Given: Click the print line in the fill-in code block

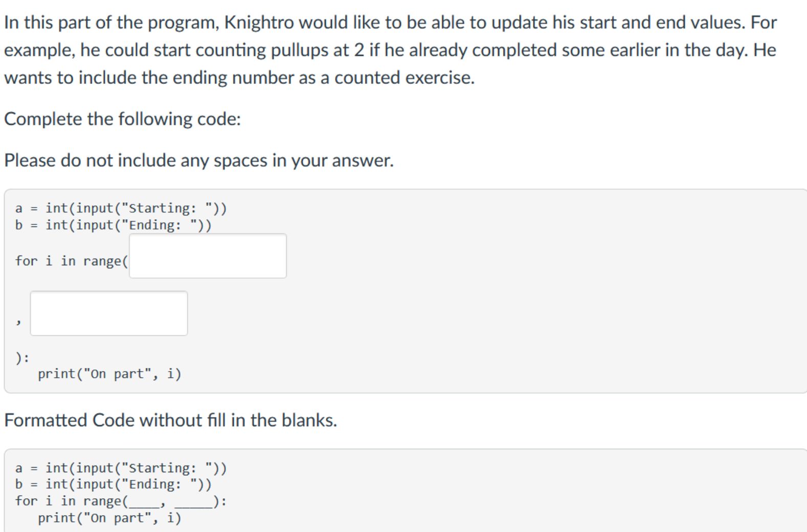Looking at the screenshot, I should pos(109,374).
